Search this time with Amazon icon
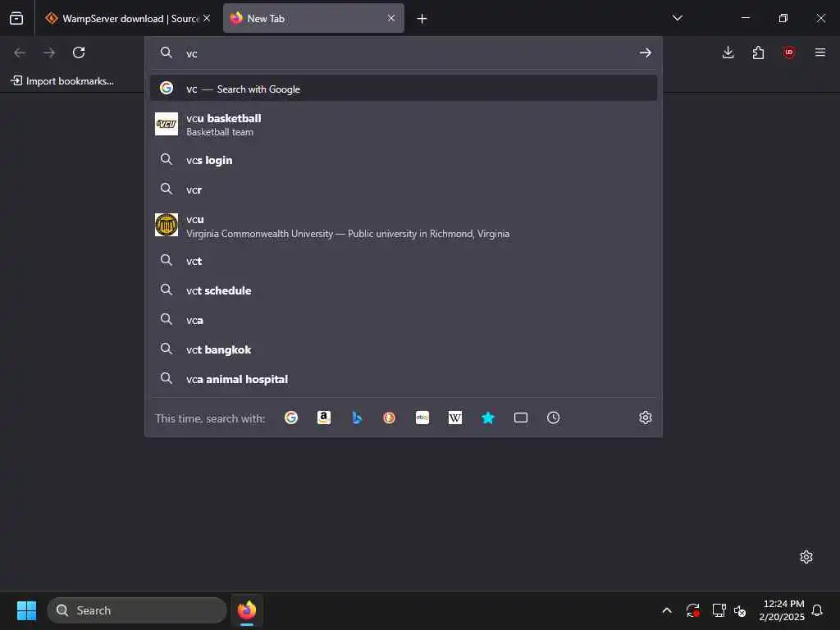840x630 pixels. coord(323,418)
